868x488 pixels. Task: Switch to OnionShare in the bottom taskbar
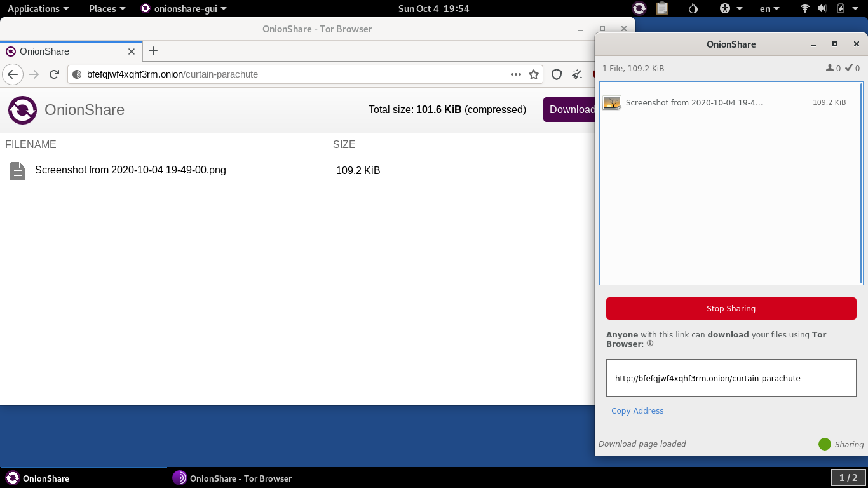(x=84, y=478)
